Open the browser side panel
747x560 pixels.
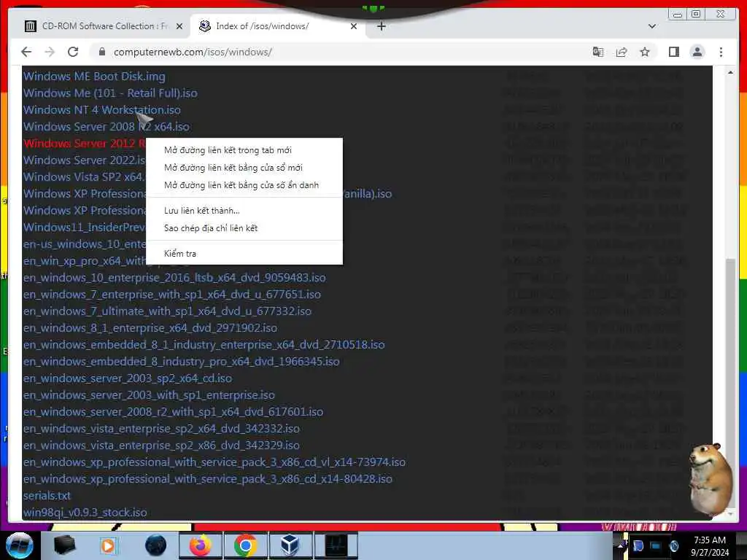click(673, 52)
